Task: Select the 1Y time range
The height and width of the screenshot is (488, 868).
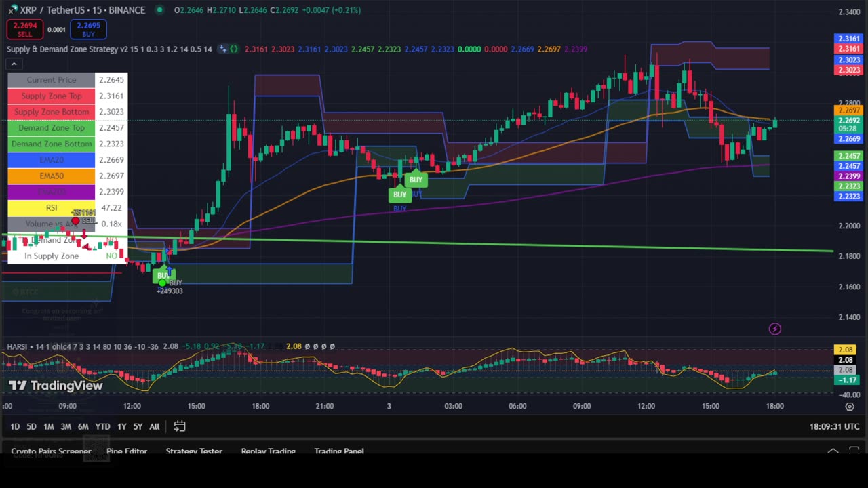Action: click(121, 426)
